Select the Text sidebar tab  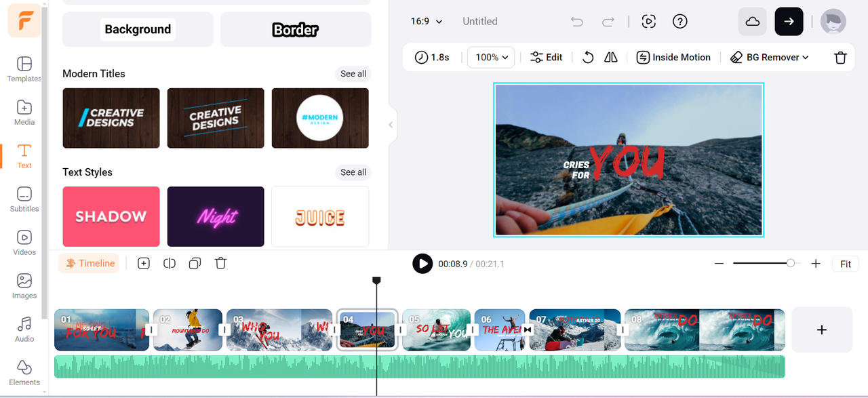24,157
